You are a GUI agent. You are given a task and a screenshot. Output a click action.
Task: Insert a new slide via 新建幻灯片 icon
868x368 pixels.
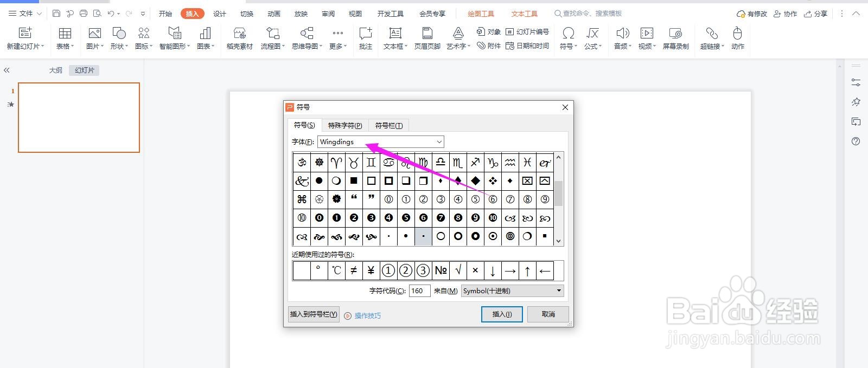(x=25, y=33)
